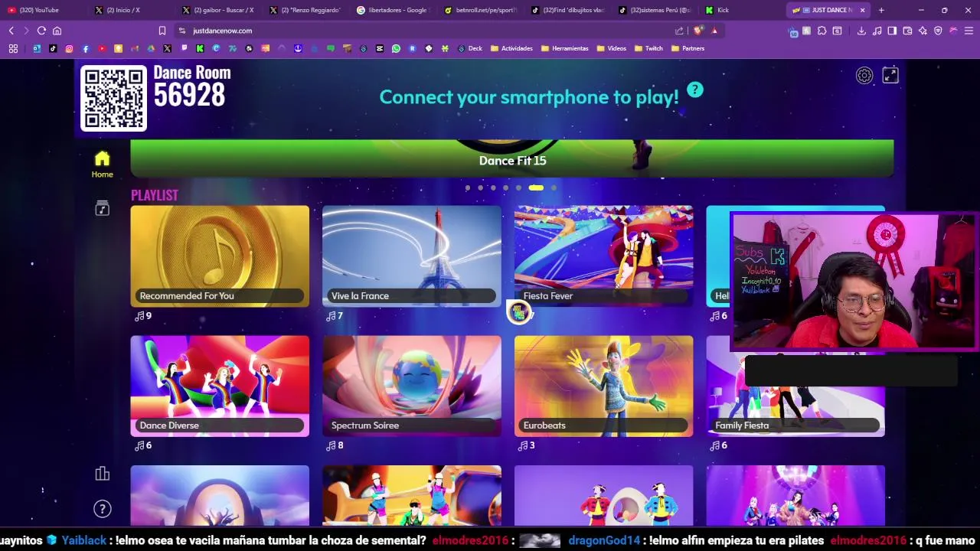This screenshot has width=980, height=551.
Task: Open the music library sidebar icon
Action: [x=102, y=209]
